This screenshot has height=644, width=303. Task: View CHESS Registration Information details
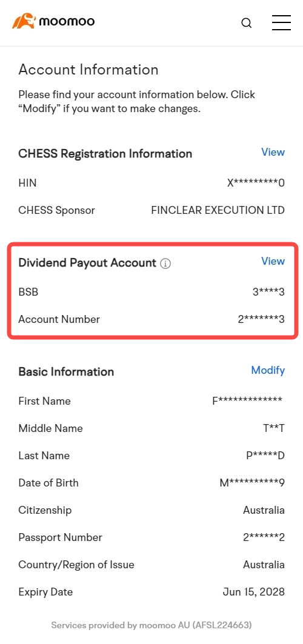tap(273, 152)
